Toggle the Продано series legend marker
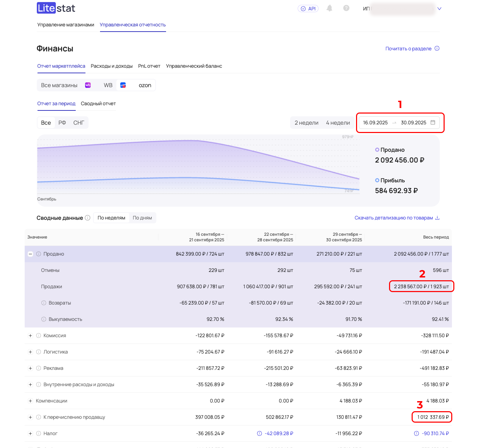487x448 pixels. [x=377, y=150]
